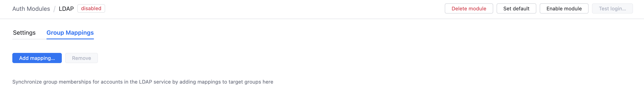Open the add mapping dialog
Viewport: 644px width, 102px height.
(37, 58)
